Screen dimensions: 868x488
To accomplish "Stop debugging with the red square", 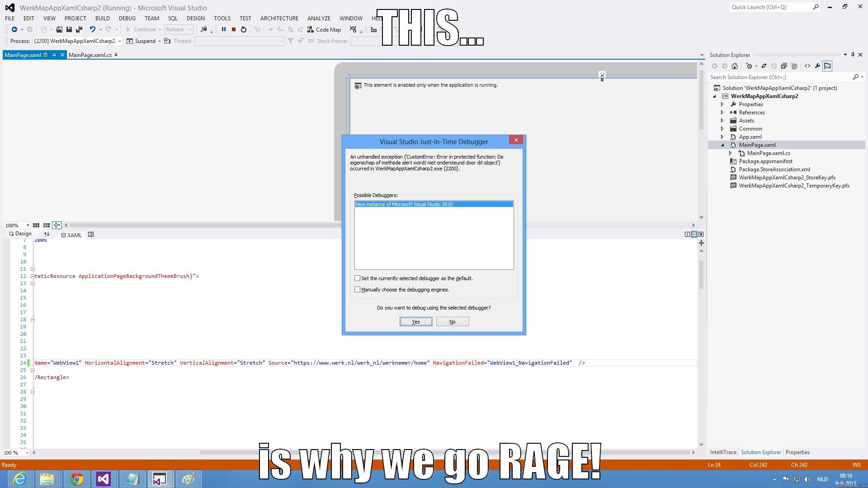I will (234, 29).
